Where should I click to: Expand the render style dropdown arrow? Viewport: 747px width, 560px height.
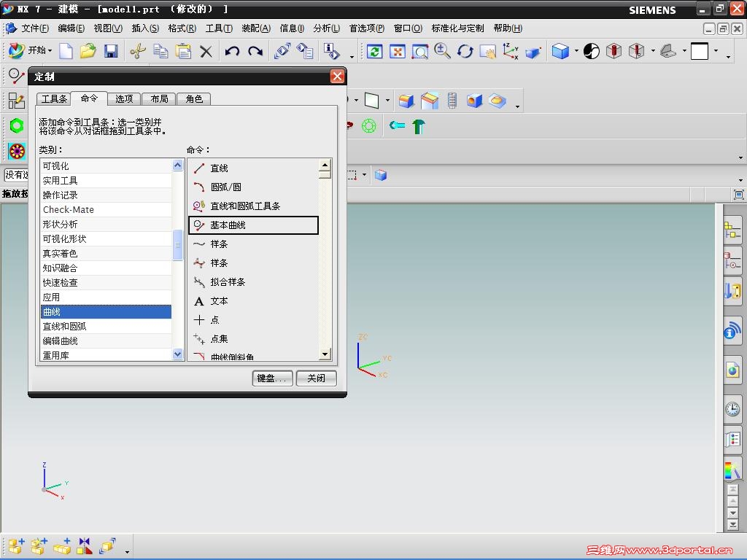coord(576,51)
